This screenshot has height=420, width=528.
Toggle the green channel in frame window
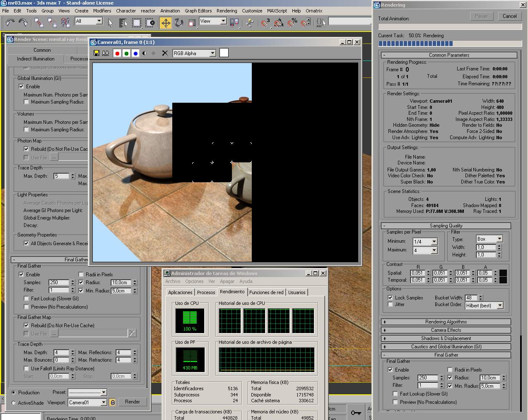126,53
